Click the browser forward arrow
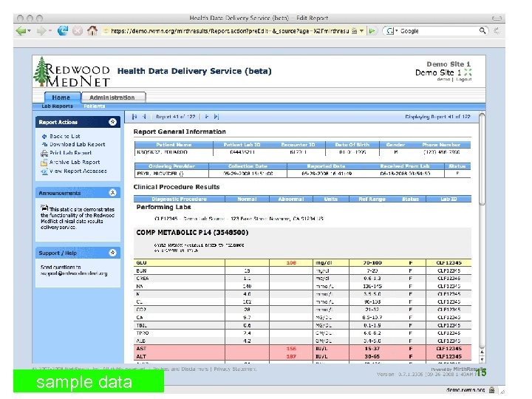The image size is (532, 399). tap(41, 31)
